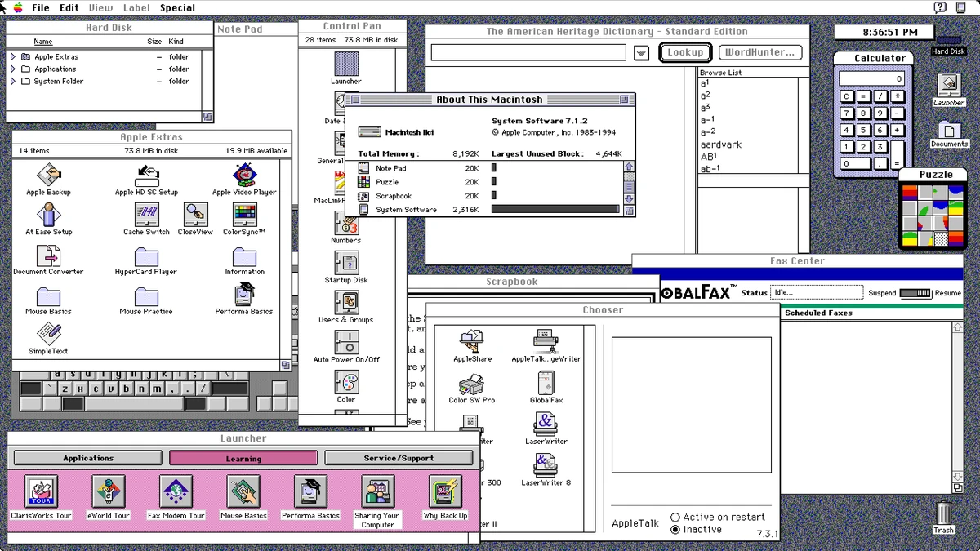Click the Lookup button in the dictionary

click(685, 51)
